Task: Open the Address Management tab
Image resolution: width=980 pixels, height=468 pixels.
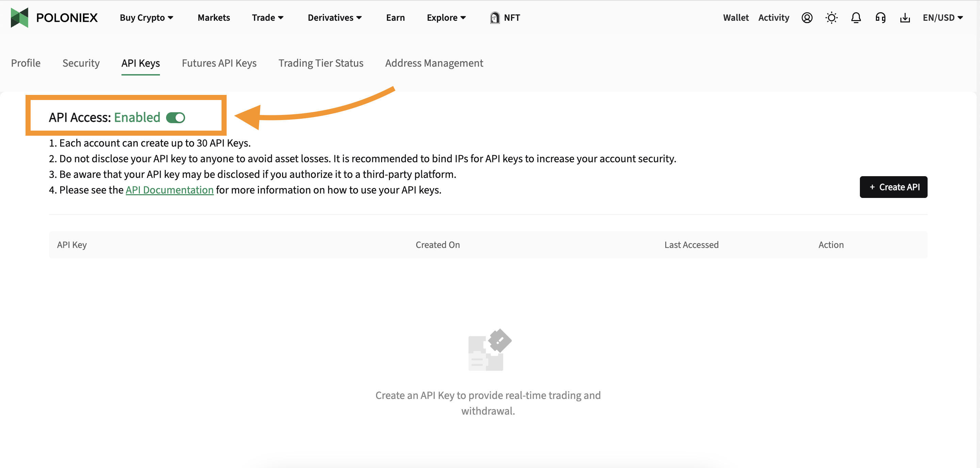Action: [x=434, y=63]
